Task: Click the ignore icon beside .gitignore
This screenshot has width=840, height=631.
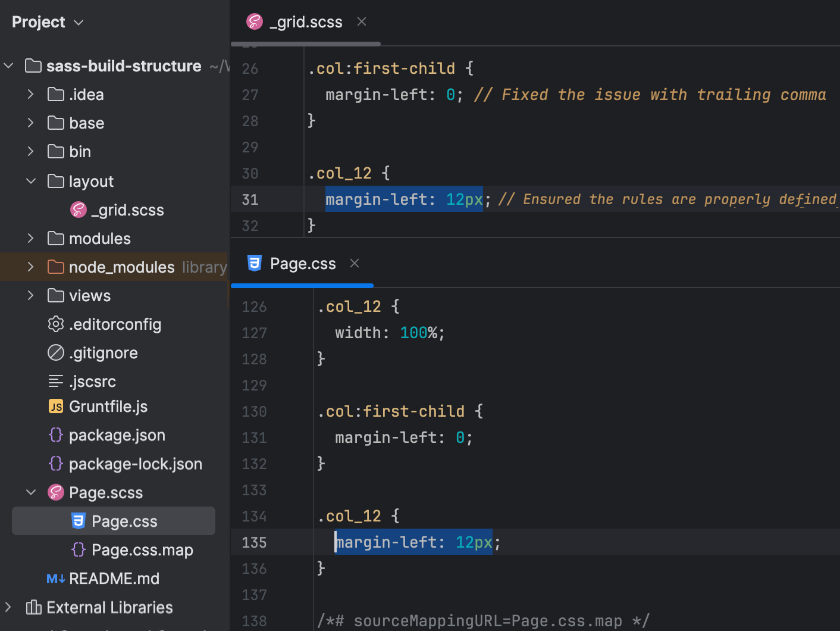Action: click(x=55, y=352)
